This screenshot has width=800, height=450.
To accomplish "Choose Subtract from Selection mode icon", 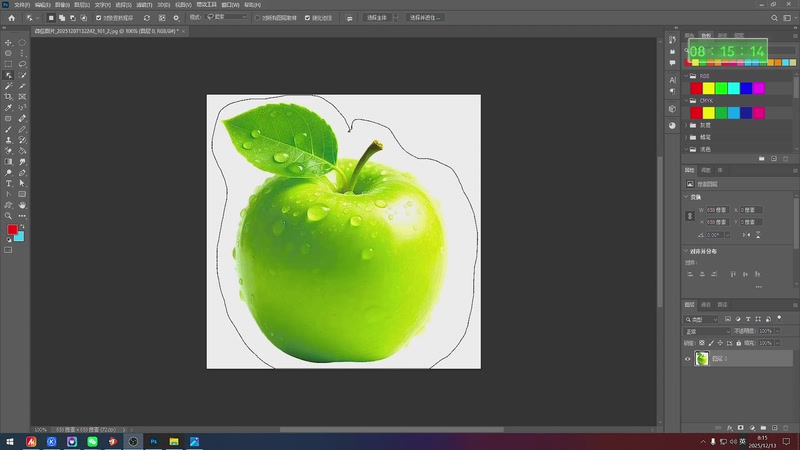I will tap(72, 18).
